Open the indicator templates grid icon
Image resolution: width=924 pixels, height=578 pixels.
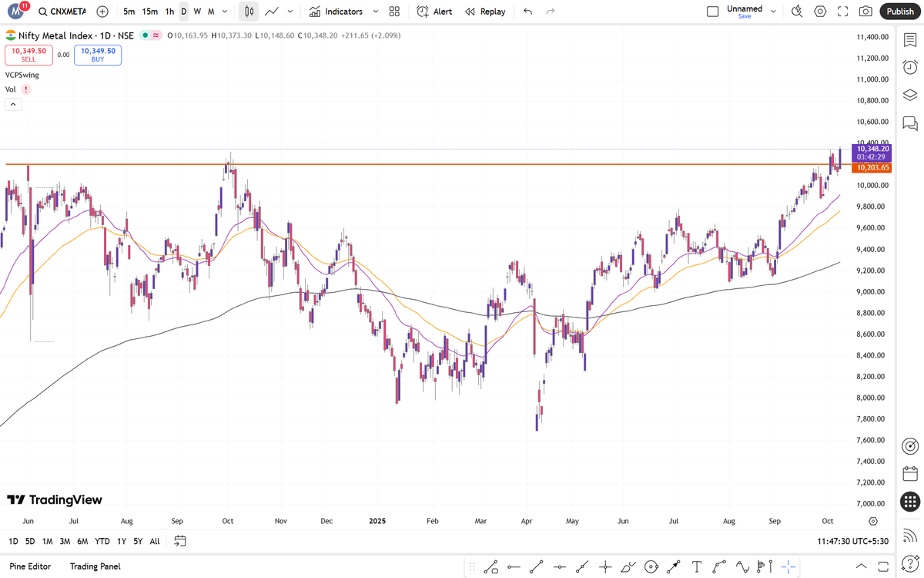[394, 12]
